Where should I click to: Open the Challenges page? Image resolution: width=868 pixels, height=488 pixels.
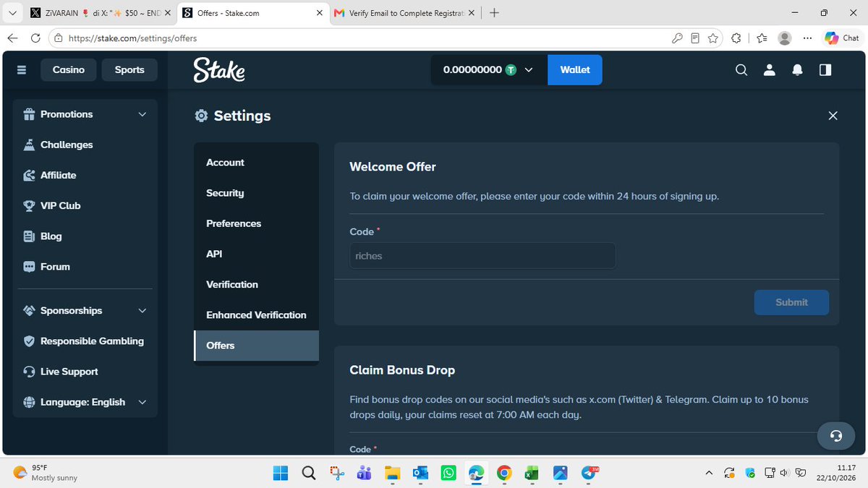click(85, 145)
